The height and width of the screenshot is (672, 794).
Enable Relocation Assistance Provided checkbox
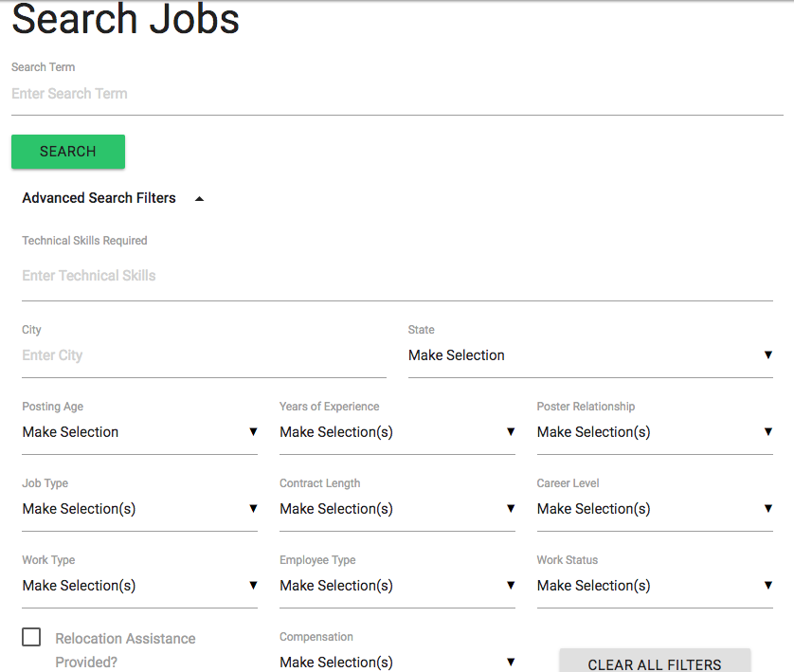31,637
